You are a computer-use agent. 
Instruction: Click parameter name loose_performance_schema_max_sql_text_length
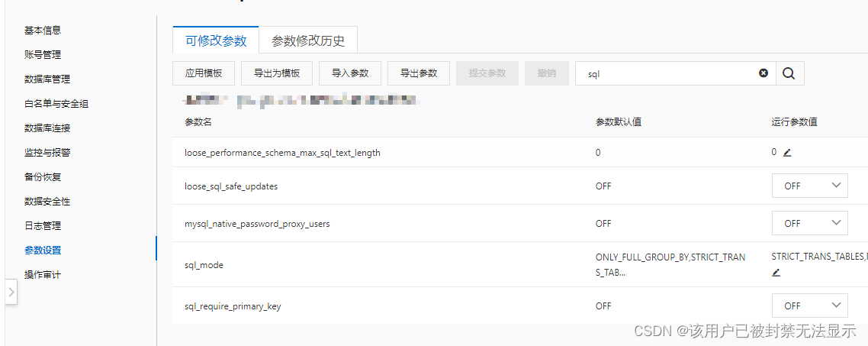(x=282, y=153)
